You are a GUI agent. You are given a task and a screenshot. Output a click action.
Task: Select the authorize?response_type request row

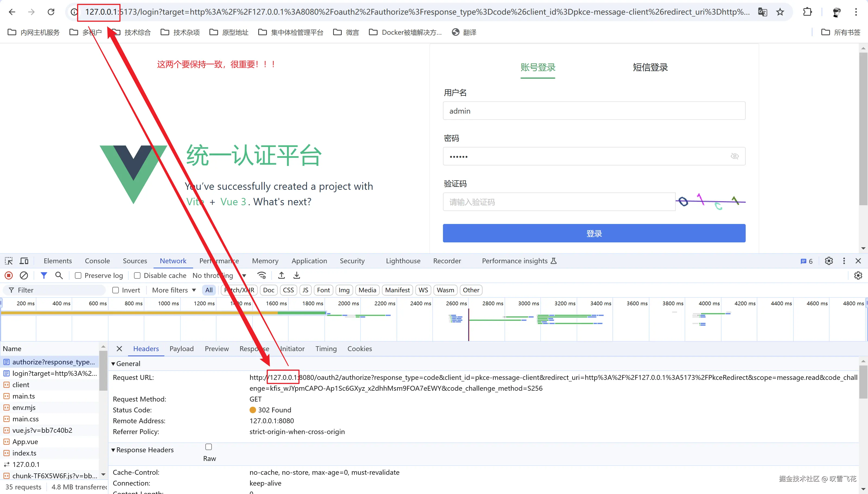(50, 362)
